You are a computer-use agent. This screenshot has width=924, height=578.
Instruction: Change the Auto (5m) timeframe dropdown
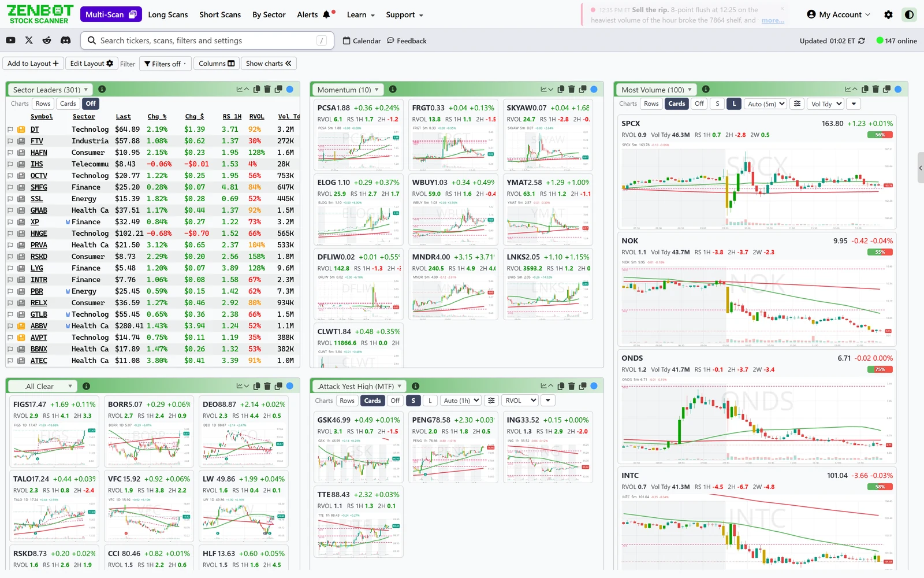[765, 103]
